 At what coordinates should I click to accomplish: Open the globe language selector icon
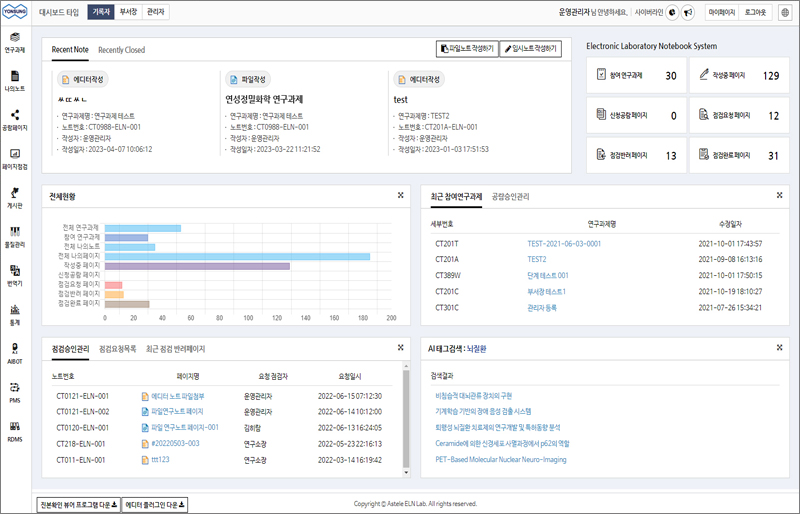pos(785,12)
